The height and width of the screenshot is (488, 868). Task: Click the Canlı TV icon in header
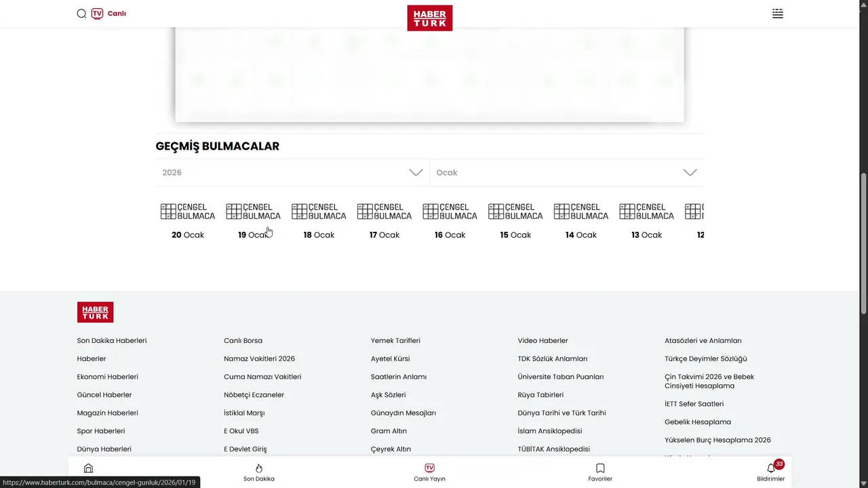point(97,14)
